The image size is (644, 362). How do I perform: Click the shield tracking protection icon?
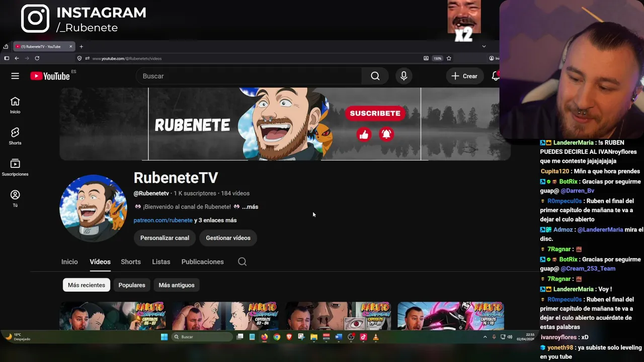(79, 58)
